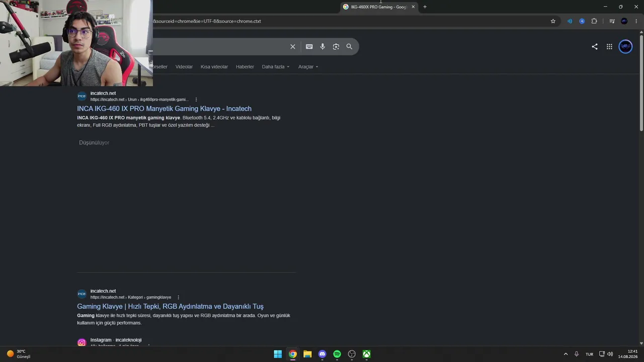The width and height of the screenshot is (644, 362).
Task: Switch to the Haberler tab
Action: coord(245,67)
